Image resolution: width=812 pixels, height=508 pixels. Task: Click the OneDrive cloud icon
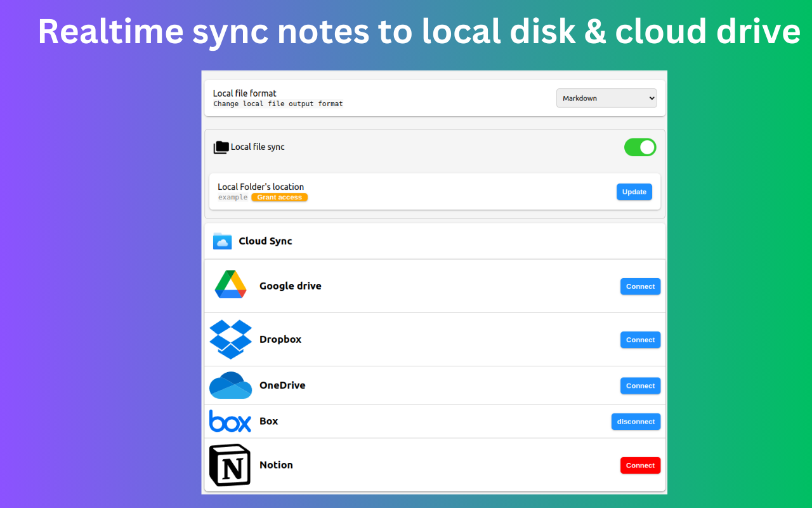tap(230, 385)
